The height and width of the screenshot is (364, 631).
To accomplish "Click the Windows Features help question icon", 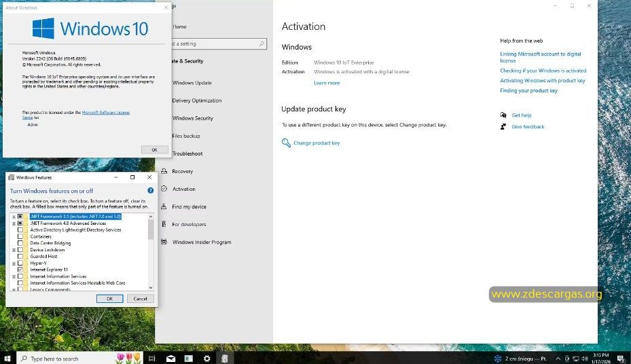I will [x=151, y=191].
